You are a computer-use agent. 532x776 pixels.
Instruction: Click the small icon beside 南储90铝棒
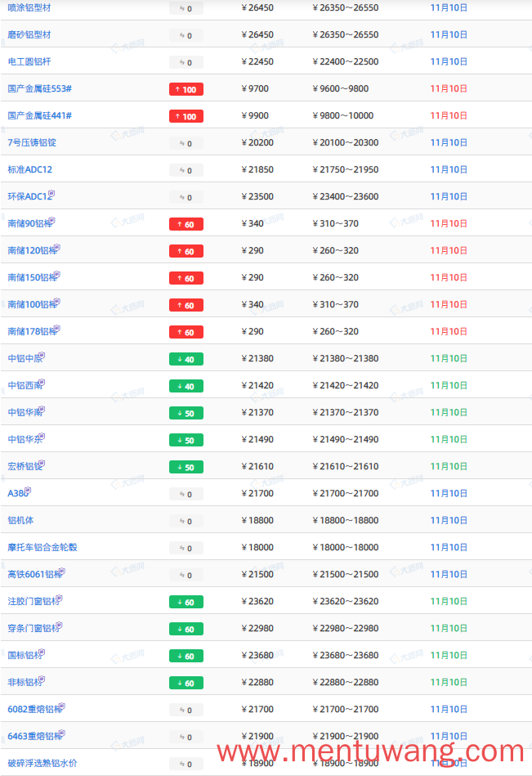[52, 220]
